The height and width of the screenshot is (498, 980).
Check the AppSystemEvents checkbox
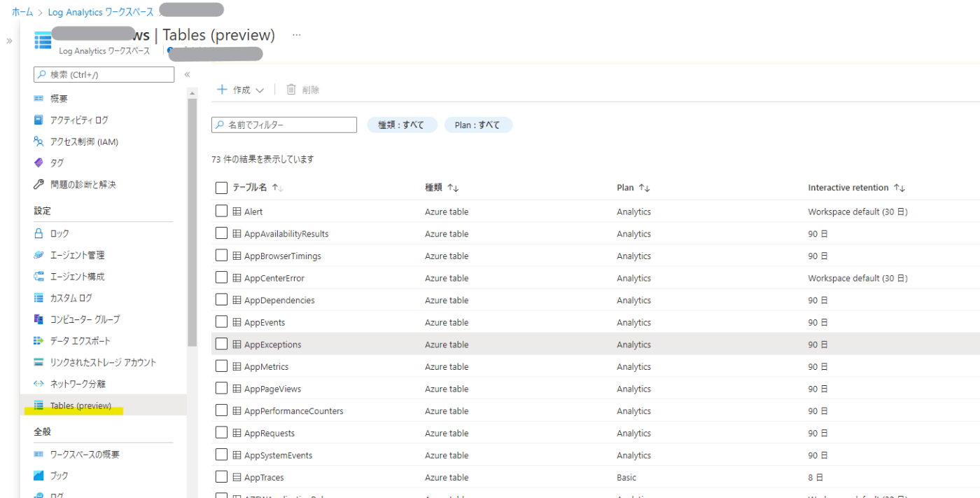[x=221, y=455]
